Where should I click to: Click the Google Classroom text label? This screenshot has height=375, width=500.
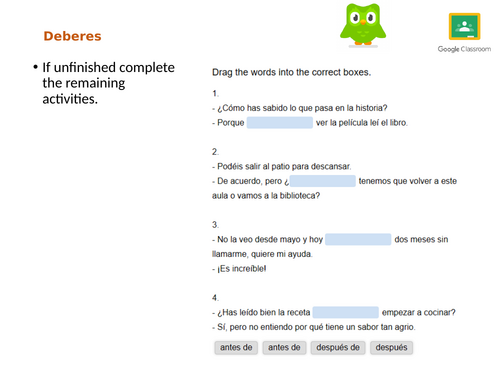click(x=464, y=49)
